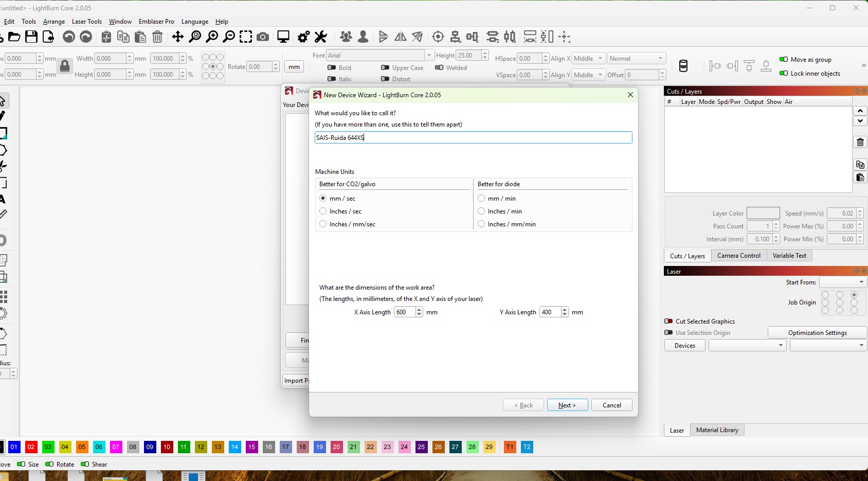Select the Inches / mm/min radio button
The height and width of the screenshot is (481, 868).
click(481, 224)
